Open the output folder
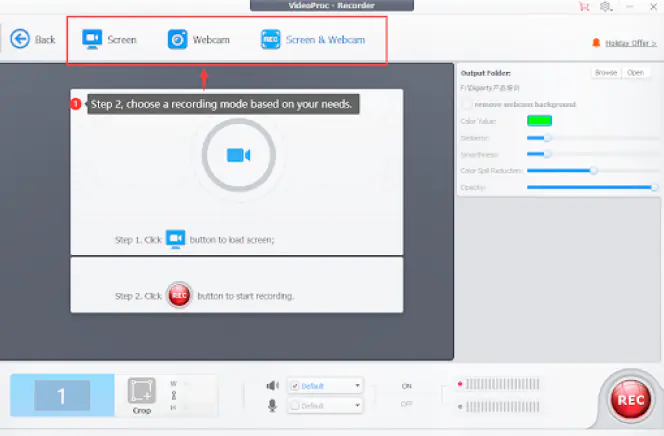Screen dimensions: 664x436 [635, 73]
